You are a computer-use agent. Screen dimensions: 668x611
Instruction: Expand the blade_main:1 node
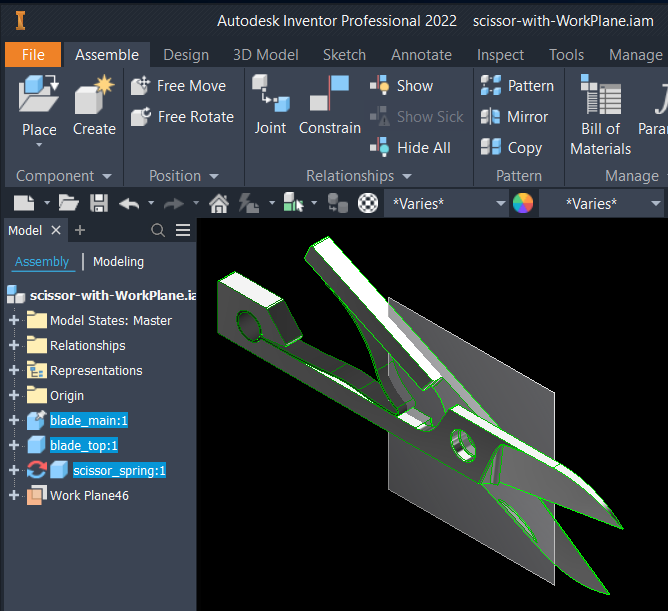point(14,420)
